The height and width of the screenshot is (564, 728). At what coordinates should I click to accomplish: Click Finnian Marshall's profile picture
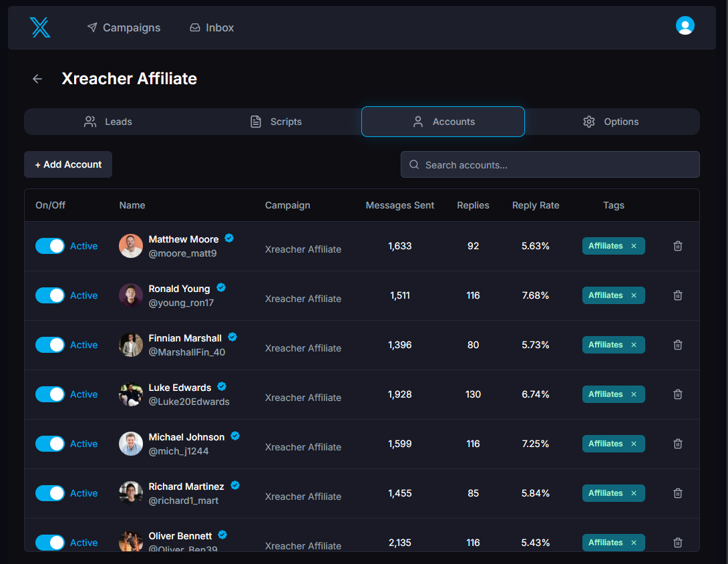(x=131, y=345)
